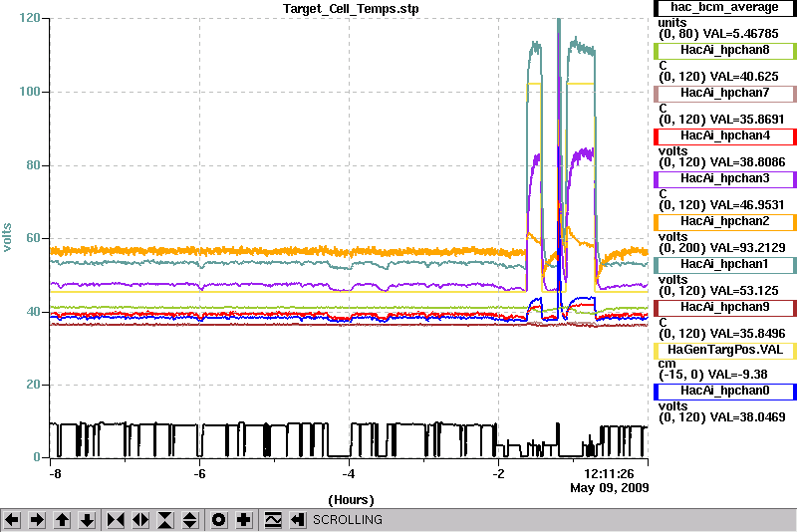Select the HacAi_hpchan7 legend box
797x532 pixels.
[x=725, y=93]
